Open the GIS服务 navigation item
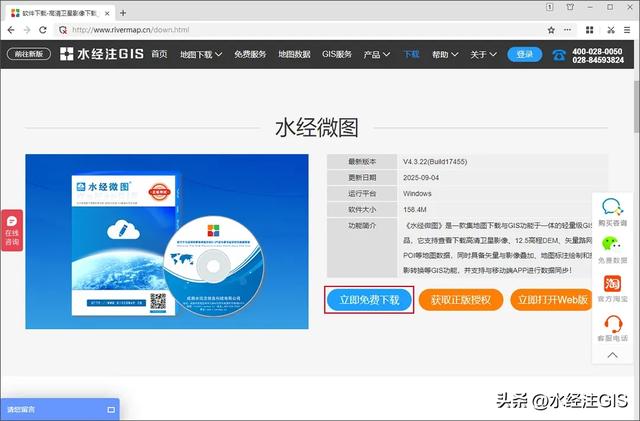Image resolution: width=640 pixels, height=421 pixels. click(x=337, y=54)
